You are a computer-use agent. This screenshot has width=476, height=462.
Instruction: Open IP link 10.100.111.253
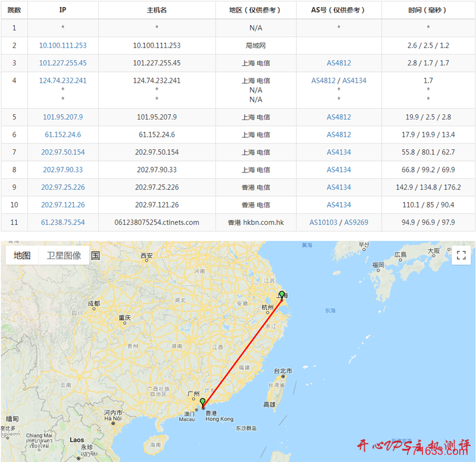coord(63,46)
